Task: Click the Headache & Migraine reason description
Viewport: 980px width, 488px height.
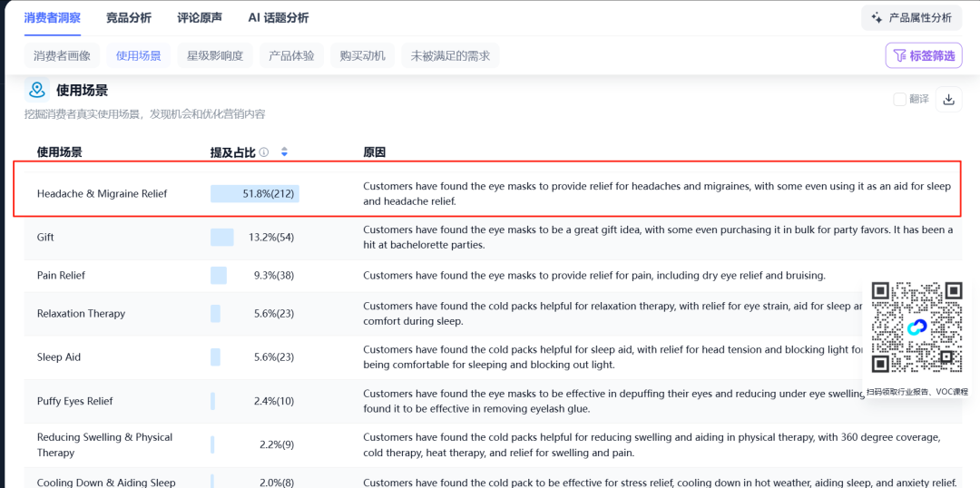Action: (657, 194)
